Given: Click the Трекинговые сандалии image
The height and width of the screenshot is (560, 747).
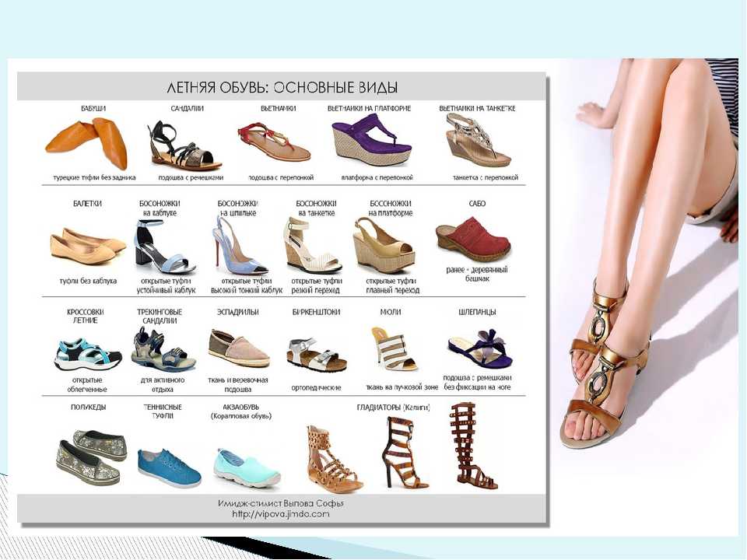Looking at the screenshot, I should pos(163,349).
